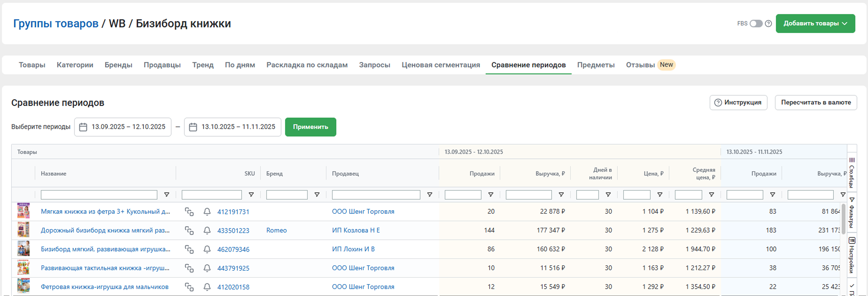
Task: Open second period date range picker
Action: point(232,127)
